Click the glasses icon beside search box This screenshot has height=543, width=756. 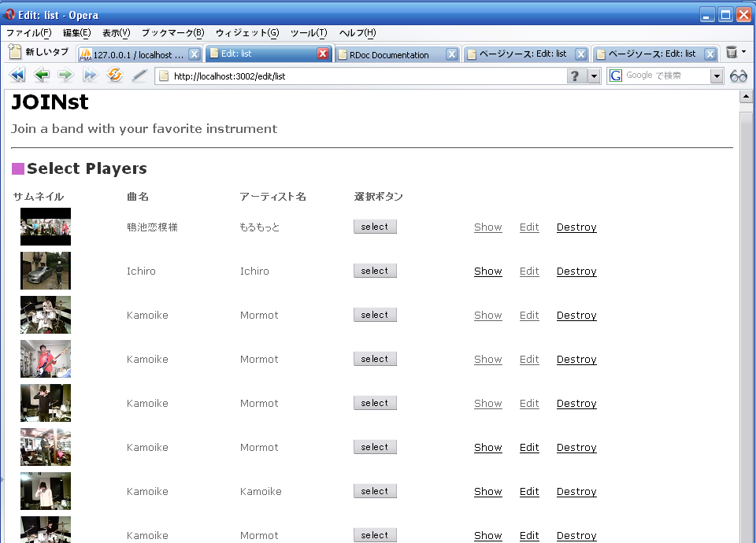739,76
